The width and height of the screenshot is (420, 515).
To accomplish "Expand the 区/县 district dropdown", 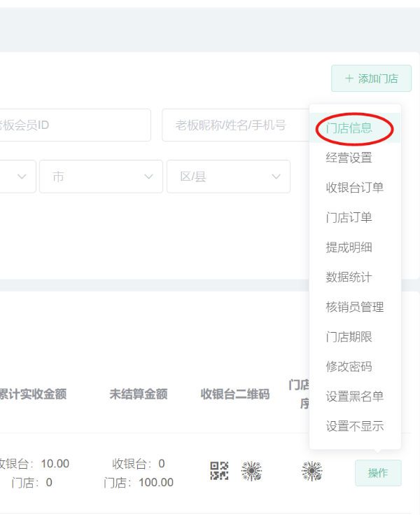I will pyautogui.click(x=228, y=177).
